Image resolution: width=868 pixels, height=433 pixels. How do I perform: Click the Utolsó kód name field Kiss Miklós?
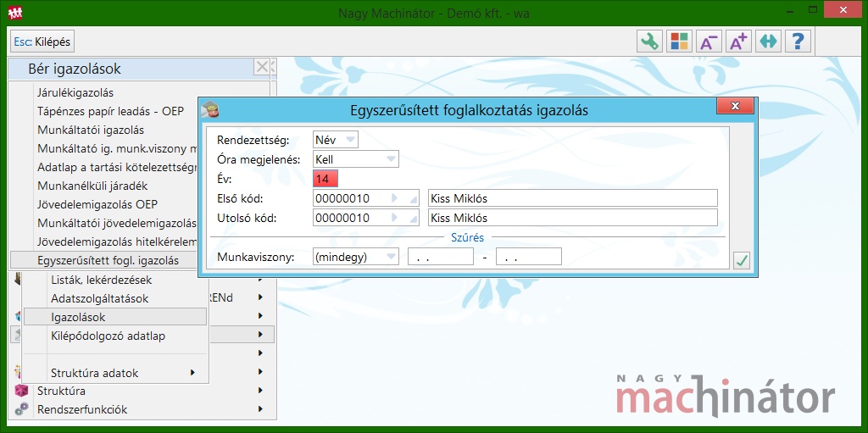pos(573,218)
